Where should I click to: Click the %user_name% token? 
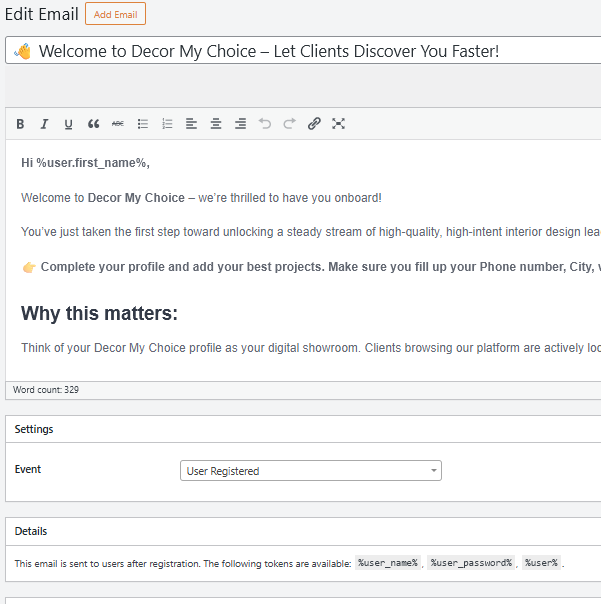click(x=388, y=563)
